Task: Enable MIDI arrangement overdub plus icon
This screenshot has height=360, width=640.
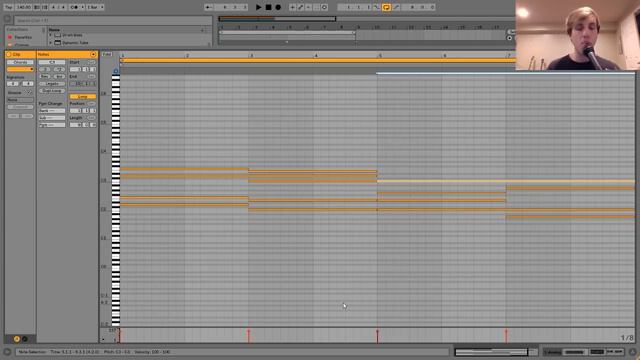Action: click(292, 7)
